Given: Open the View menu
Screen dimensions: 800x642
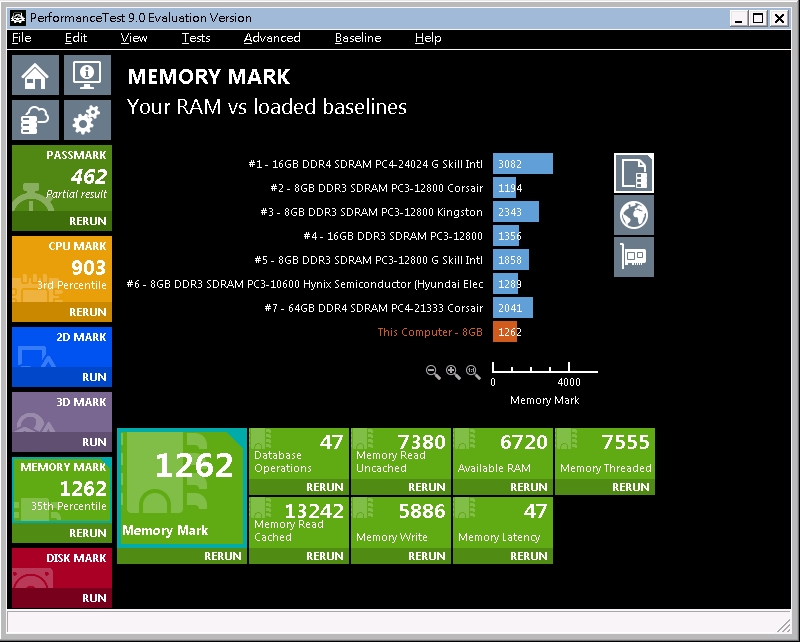Looking at the screenshot, I should (134, 38).
